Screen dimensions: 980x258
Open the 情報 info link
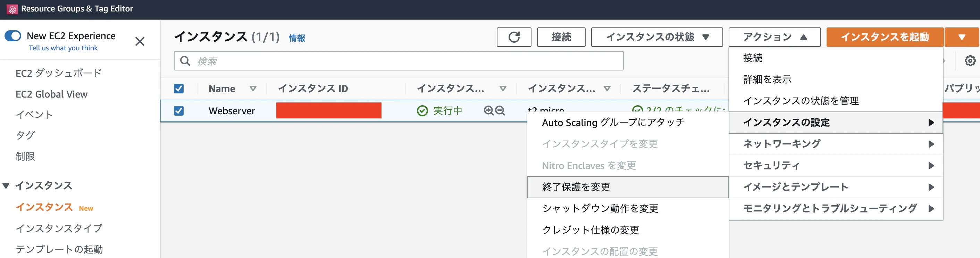pyautogui.click(x=297, y=38)
